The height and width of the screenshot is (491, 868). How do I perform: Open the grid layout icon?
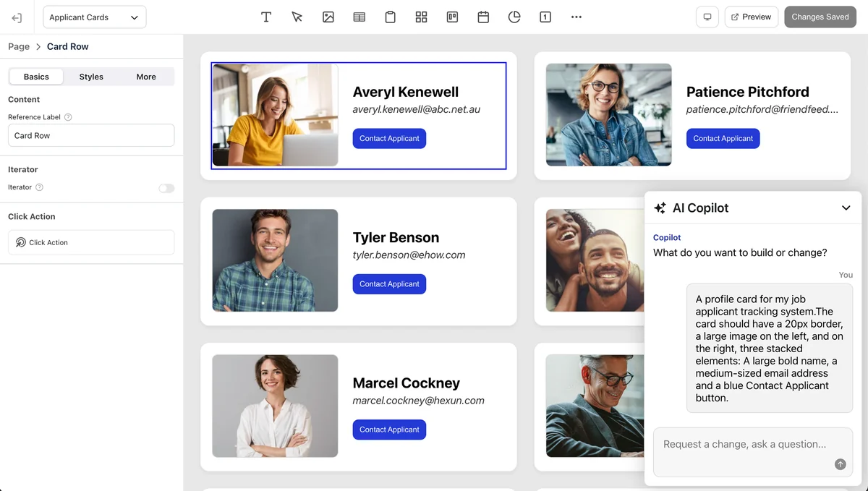[x=422, y=17]
